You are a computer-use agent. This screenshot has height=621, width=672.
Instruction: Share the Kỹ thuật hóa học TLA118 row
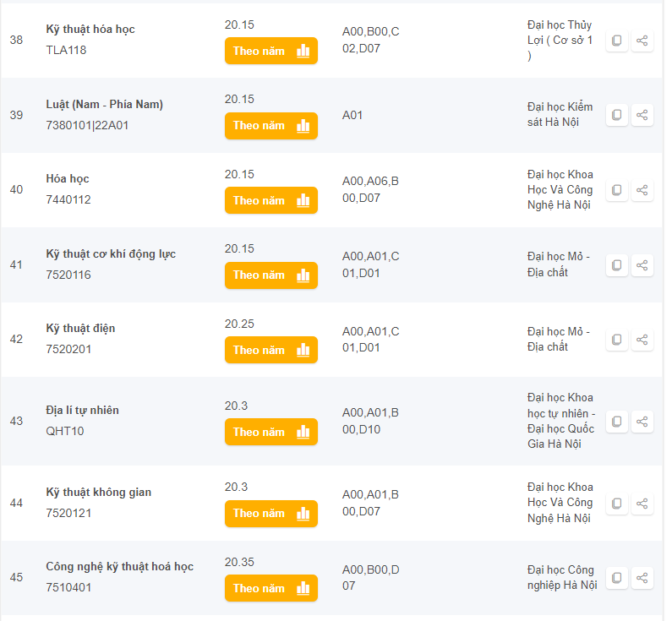coord(642,41)
